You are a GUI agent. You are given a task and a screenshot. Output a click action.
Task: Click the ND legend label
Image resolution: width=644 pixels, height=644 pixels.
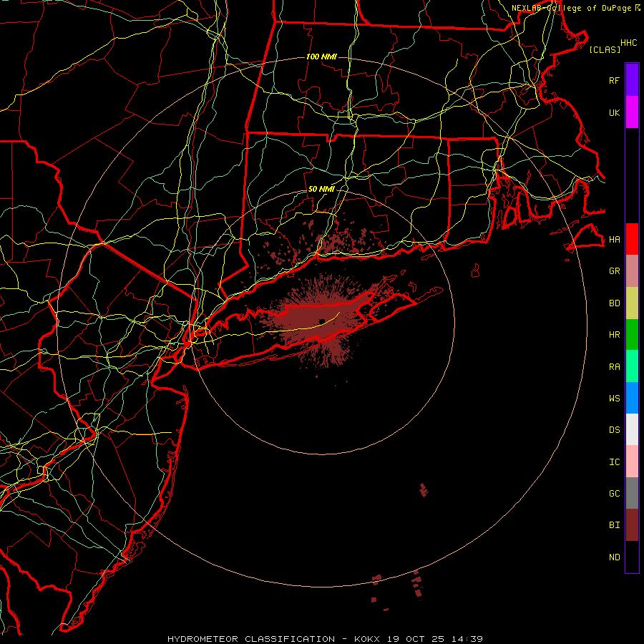tap(614, 557)
